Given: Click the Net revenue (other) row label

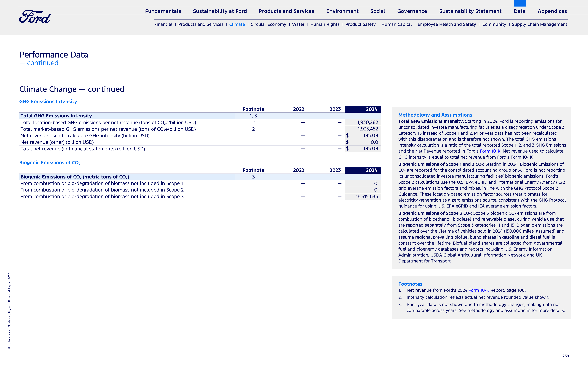Looking at the screenshot, I should (x=57, y=142).
